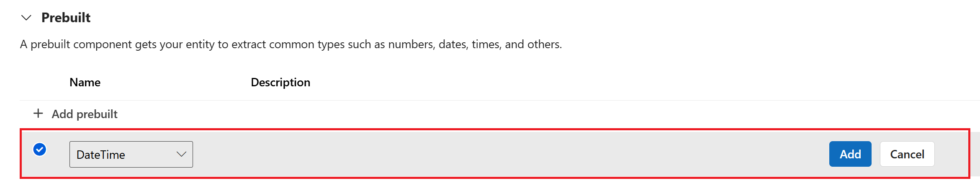The width and height of the screenshot is (980, 186).
Task: Select the Name column header
Action: [85, 82]
